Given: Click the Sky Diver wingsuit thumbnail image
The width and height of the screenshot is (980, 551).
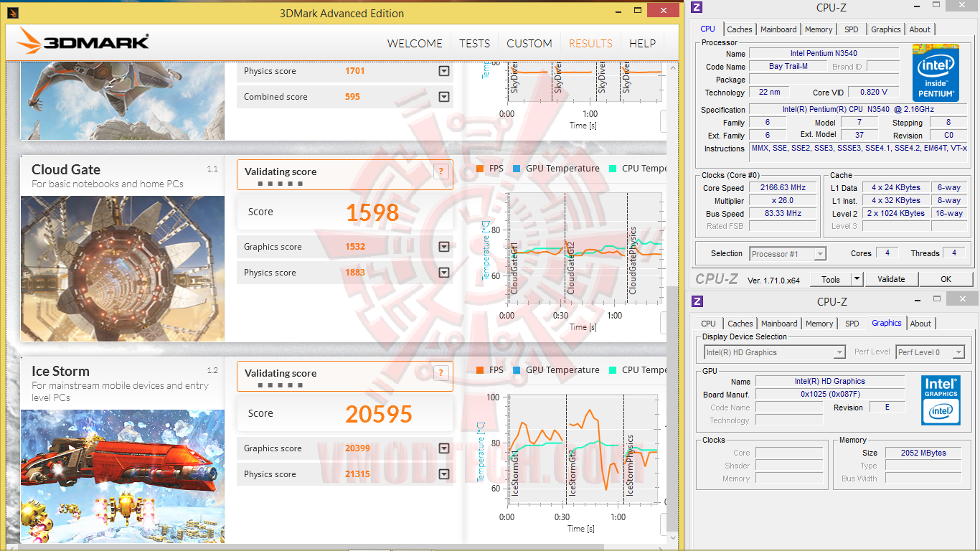Looking at the screenshot, I should (x=123, y=101).
